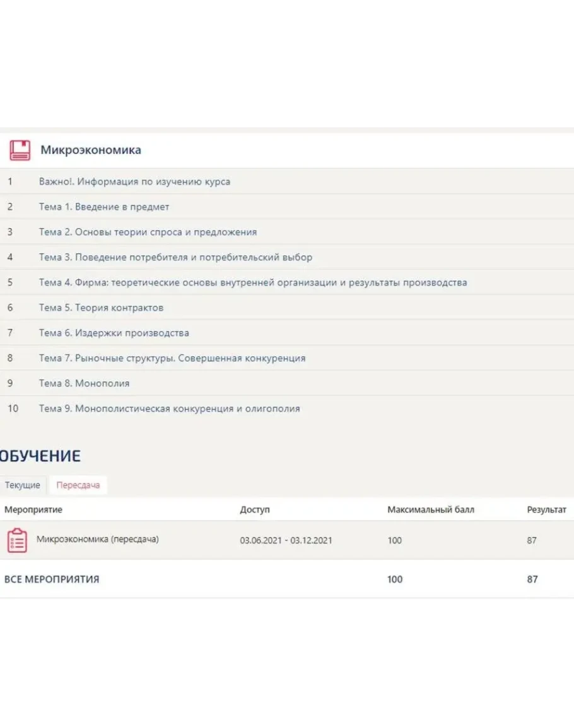Viewport: 574px width, 728px height.
Task: Go to Тема 8. Монополия
Action: click(84, 383)
